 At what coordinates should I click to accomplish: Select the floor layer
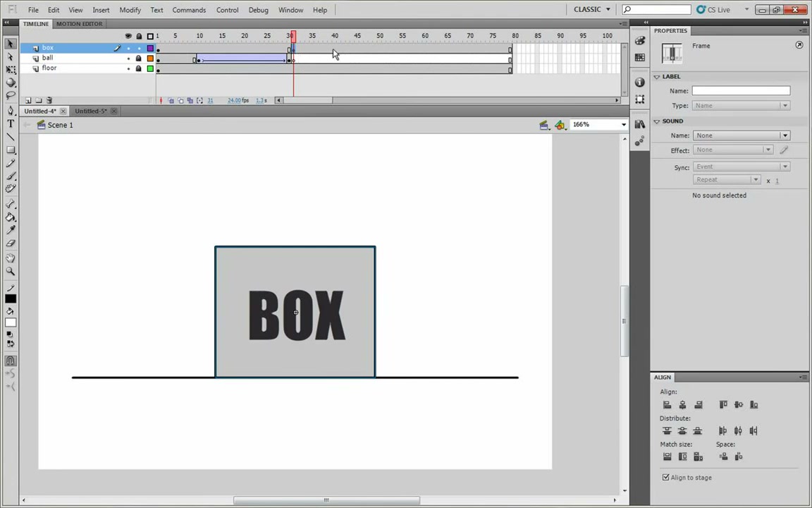tap(49, 68)
